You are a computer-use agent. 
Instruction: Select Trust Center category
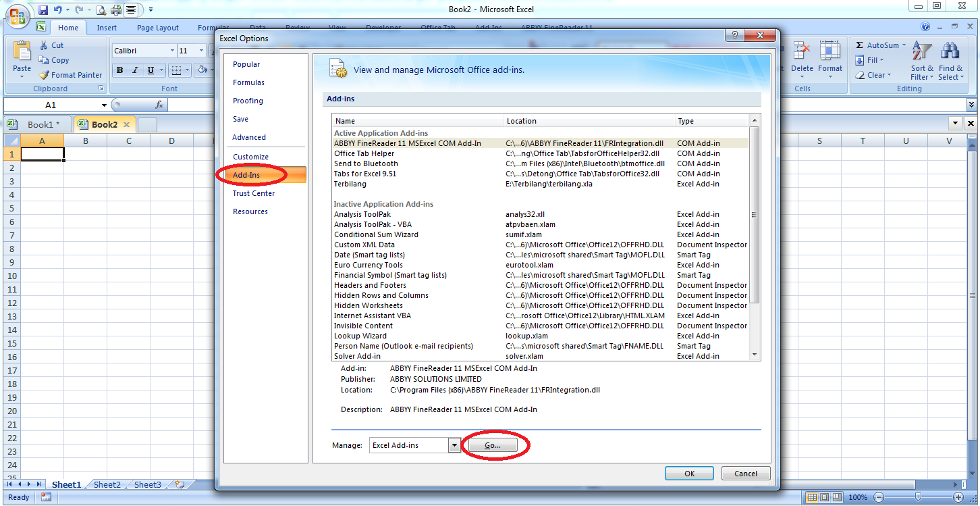tap(254, 193)
